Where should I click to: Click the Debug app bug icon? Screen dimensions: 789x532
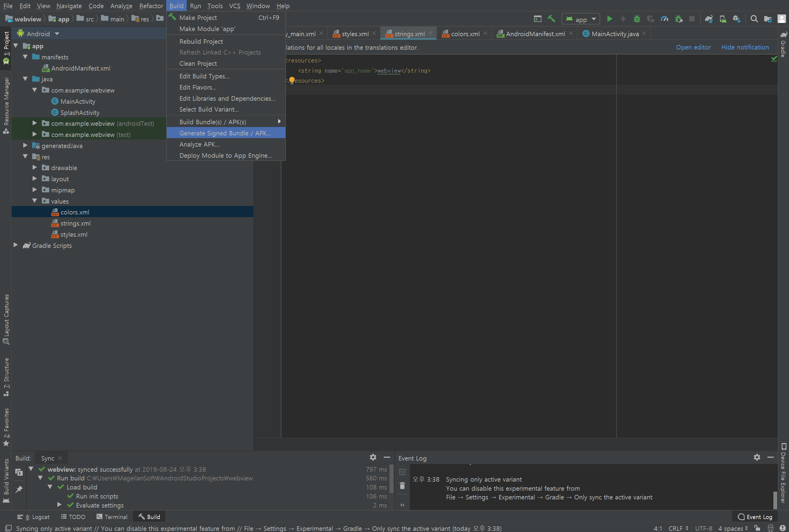637,19
